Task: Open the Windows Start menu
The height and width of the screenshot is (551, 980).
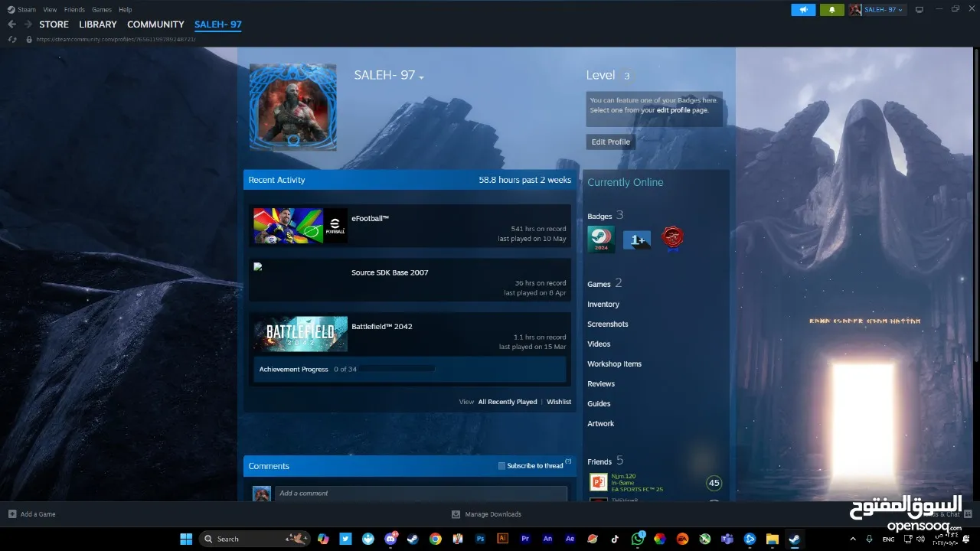Action: click(x=185, y=539)
